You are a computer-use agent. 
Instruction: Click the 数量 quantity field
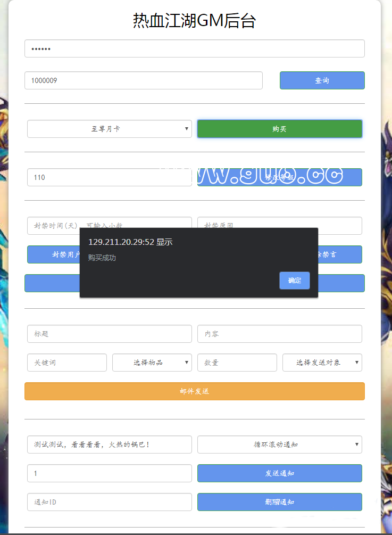[x=237, y=363]
